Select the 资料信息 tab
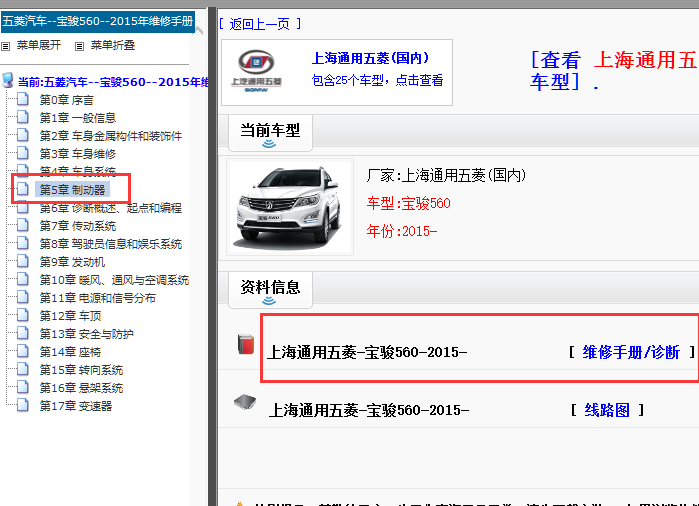Viewport: 699px width, 506px height. point(270,290)
